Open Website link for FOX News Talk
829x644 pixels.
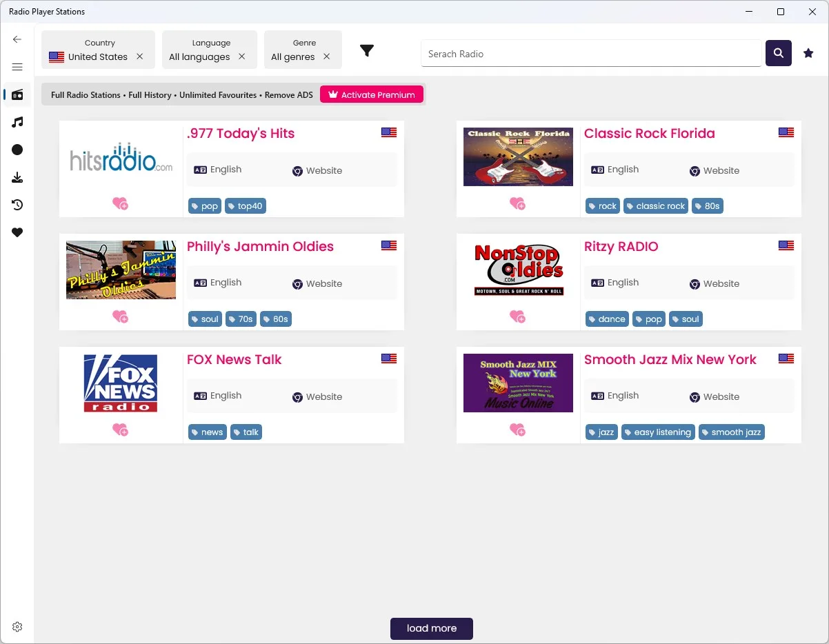click(x=317, y=397)
